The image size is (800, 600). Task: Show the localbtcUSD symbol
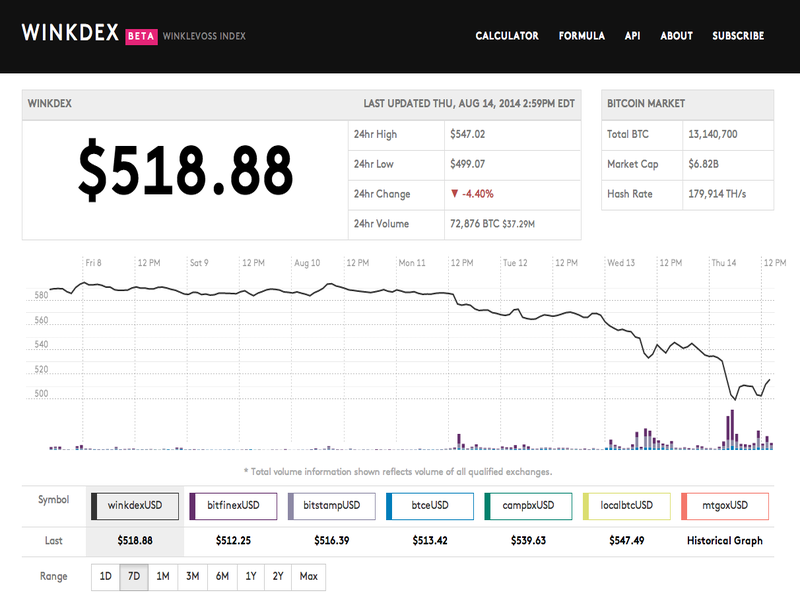[x=625, y=506]
